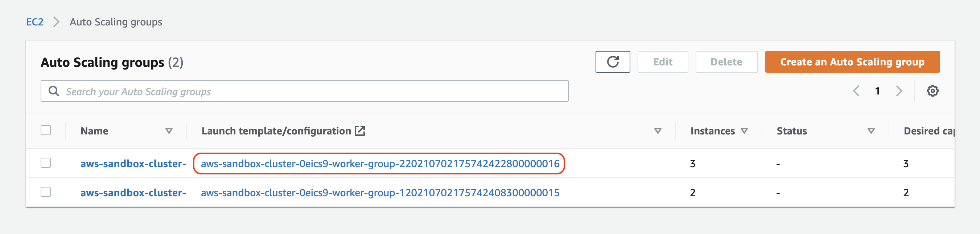Screen dimensions: 980x234
Task: Click the search magnifier icon
Action: pyautogui.click(x=54, y=91)
